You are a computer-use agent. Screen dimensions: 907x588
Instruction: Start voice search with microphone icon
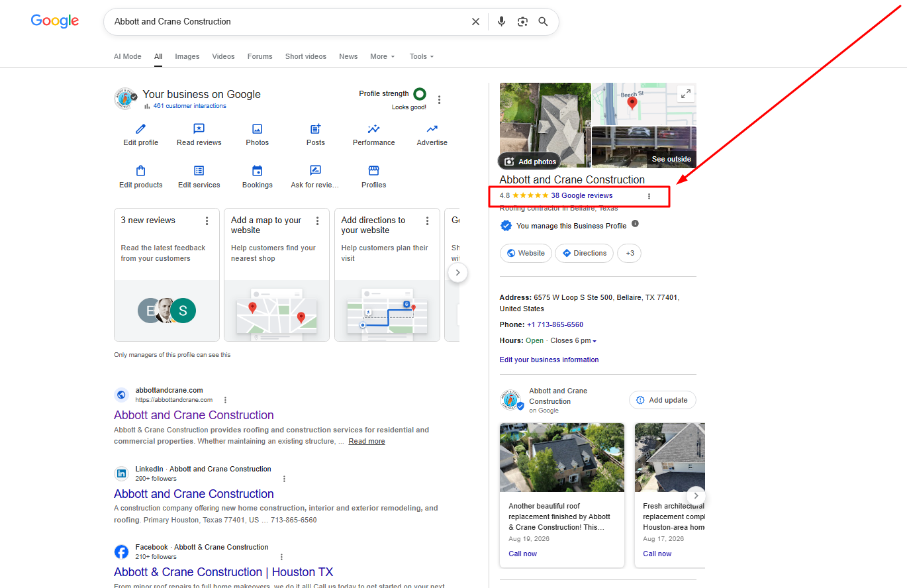501,22
